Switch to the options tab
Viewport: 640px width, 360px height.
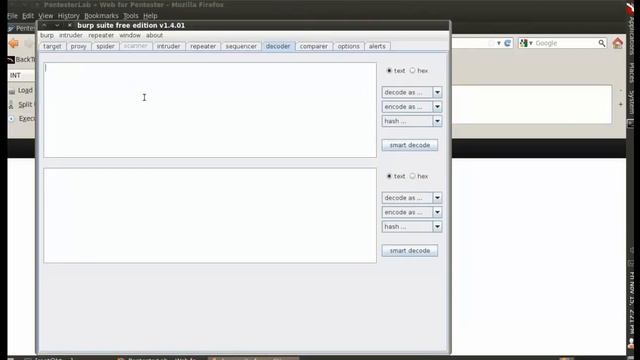coord(349,46)
